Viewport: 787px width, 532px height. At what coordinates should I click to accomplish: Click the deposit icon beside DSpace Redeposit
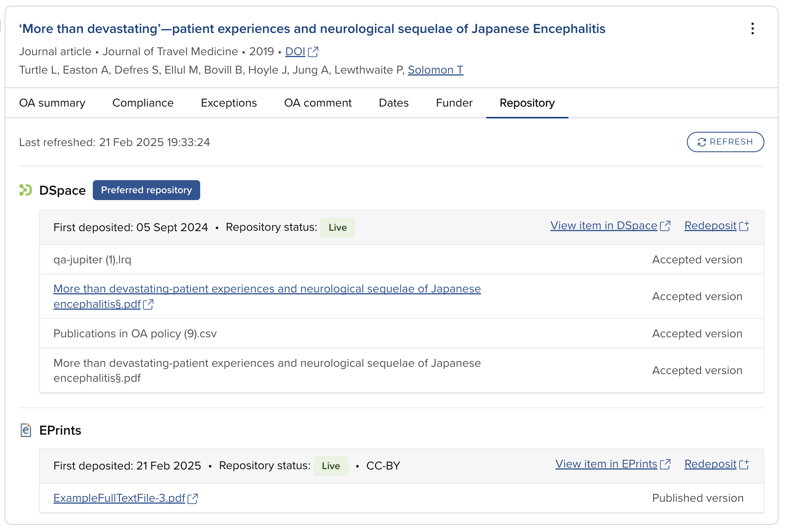[744, 226]
